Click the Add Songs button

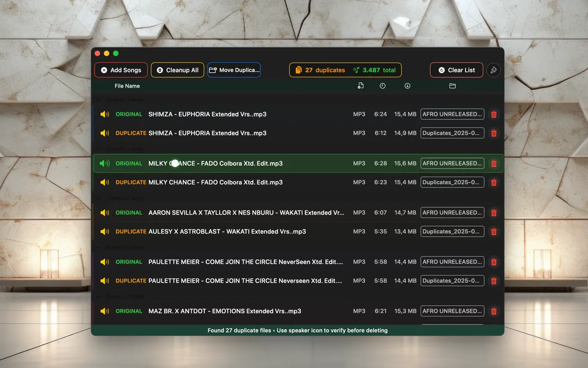(121, 70)
